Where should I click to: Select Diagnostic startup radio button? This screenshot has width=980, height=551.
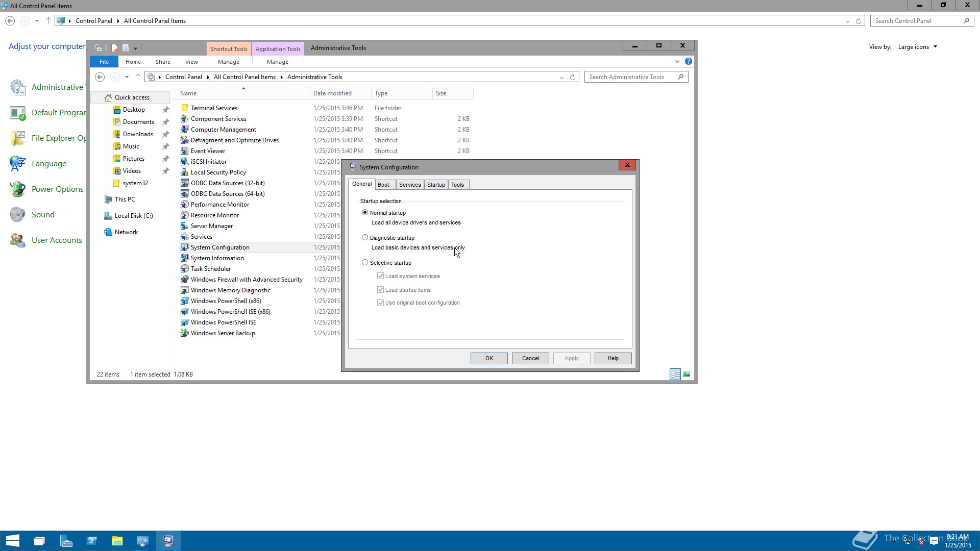coord(365,238)
